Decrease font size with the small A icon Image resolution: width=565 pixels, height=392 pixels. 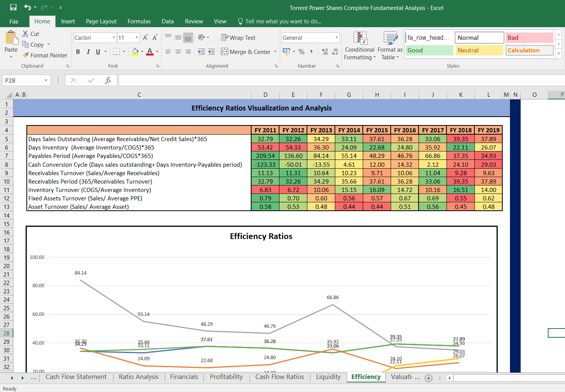point(155,37)
